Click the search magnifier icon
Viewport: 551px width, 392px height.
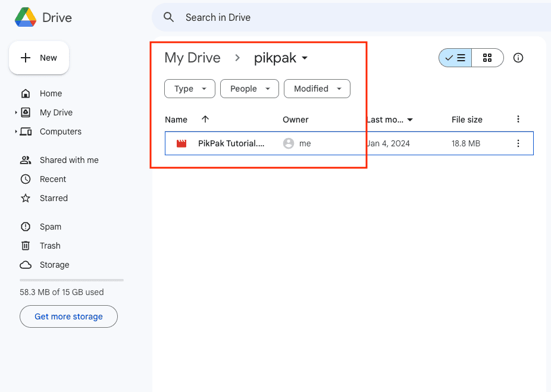[168, 17]
